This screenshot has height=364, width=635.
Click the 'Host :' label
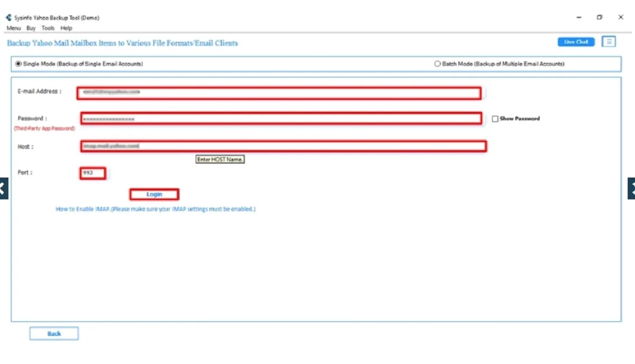tap(26, 146)
